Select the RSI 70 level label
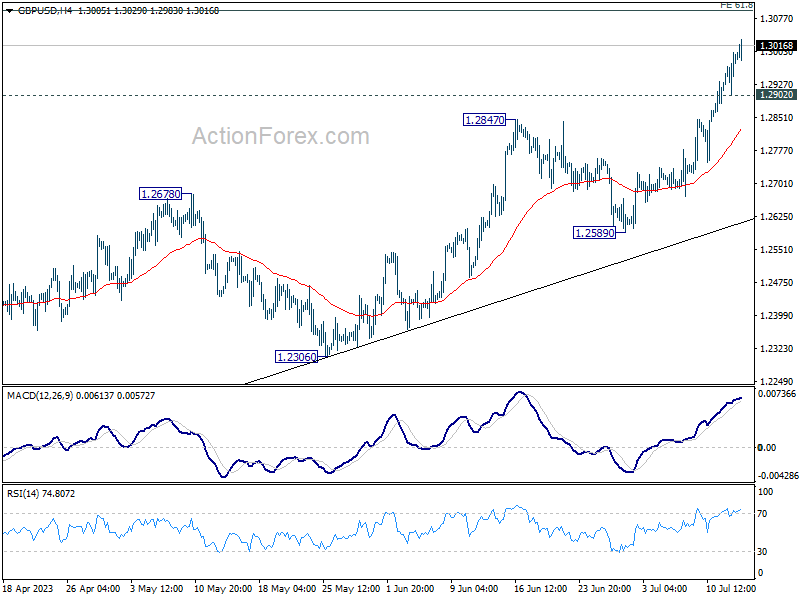Viewport: 800px width, 600px height. click(x=762, y=514)
